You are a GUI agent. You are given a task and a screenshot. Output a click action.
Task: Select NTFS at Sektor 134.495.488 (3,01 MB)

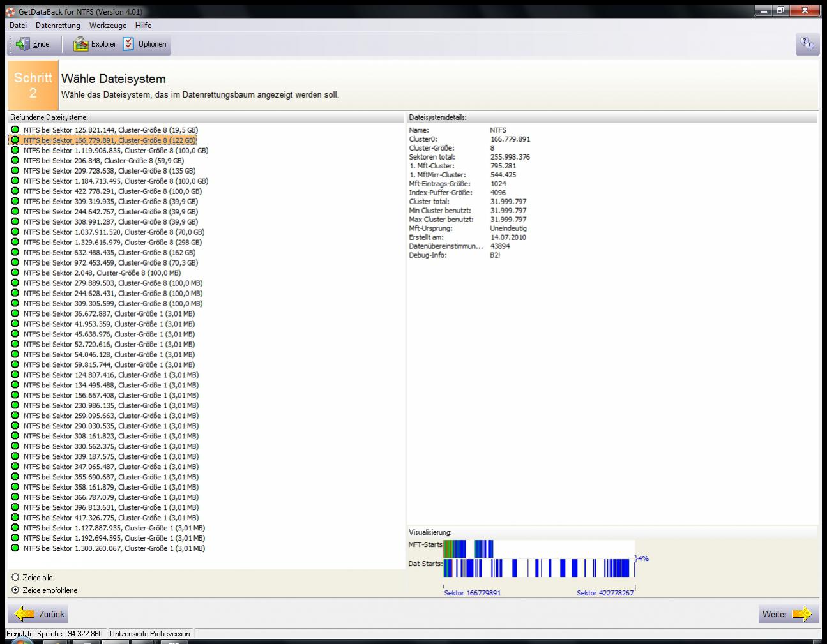coord(105,386)
